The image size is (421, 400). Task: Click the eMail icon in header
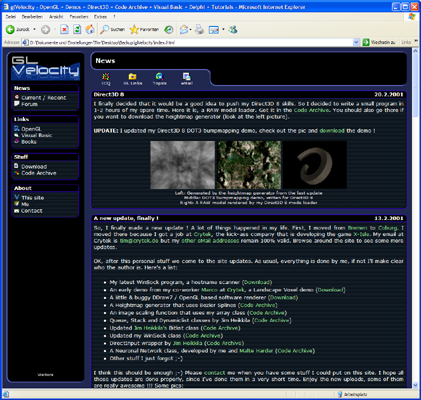(187, 79)
